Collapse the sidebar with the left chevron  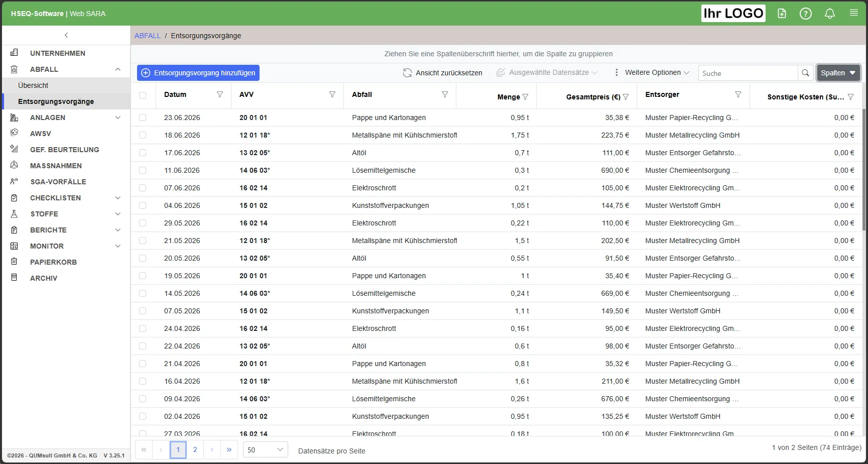tap(66, 35)
